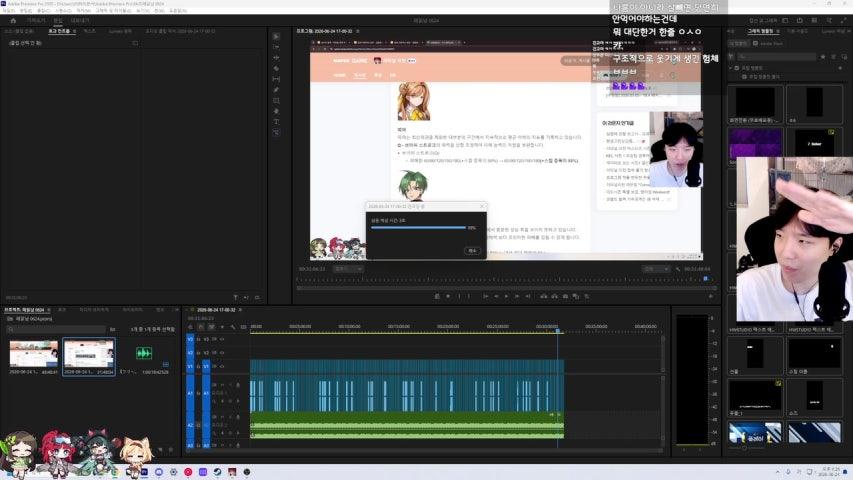Open the 파일(F) menu
The image size is (853, 480).
click(9, 10)
